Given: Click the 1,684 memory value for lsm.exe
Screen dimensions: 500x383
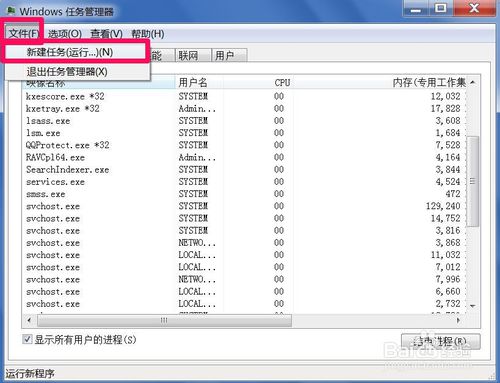Looking at the screenshot, I should click(x=448, y=133).
